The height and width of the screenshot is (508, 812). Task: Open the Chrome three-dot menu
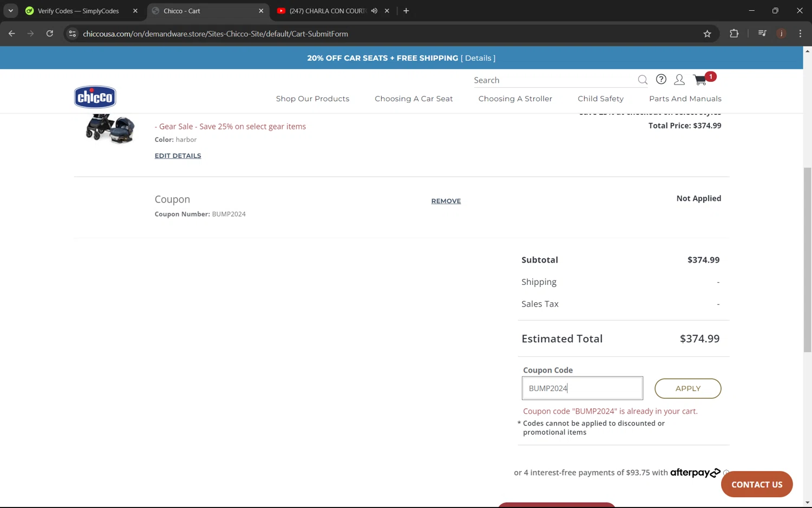800,34
